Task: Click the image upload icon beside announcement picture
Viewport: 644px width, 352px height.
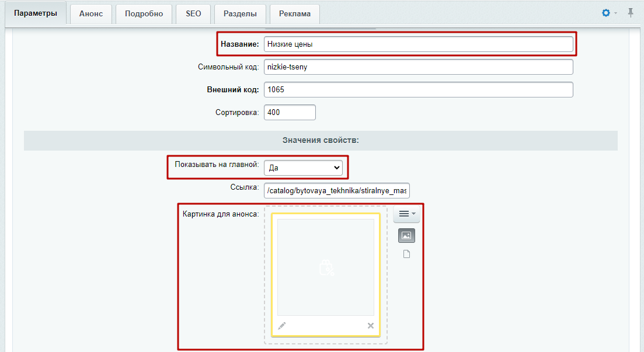Action: (x=406, y=236)
